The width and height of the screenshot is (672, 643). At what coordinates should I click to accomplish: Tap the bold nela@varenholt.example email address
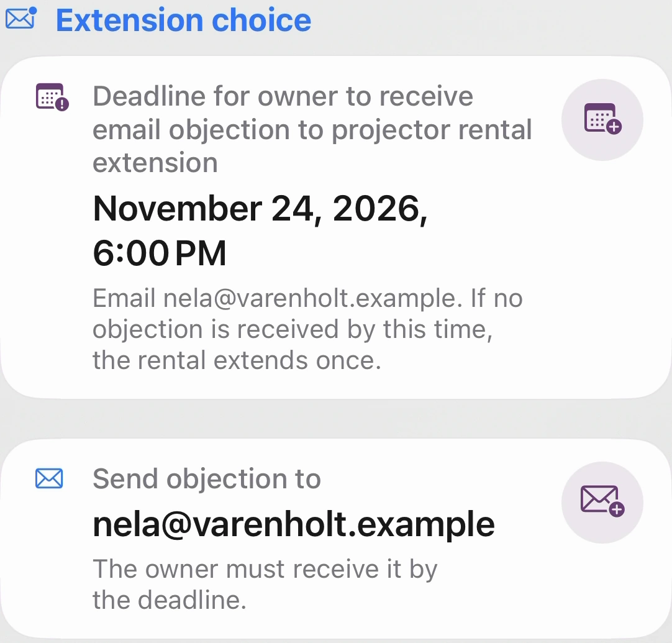[x=294, y=524]
